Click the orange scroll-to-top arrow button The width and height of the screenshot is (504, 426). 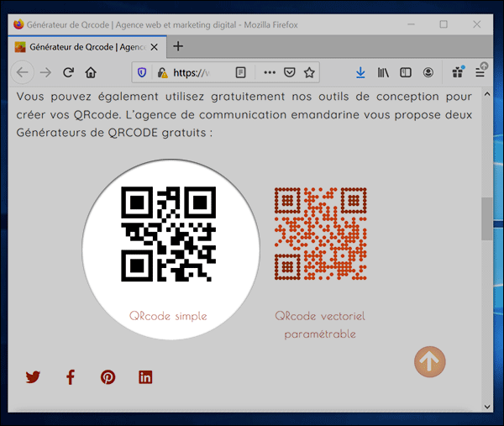429,361
